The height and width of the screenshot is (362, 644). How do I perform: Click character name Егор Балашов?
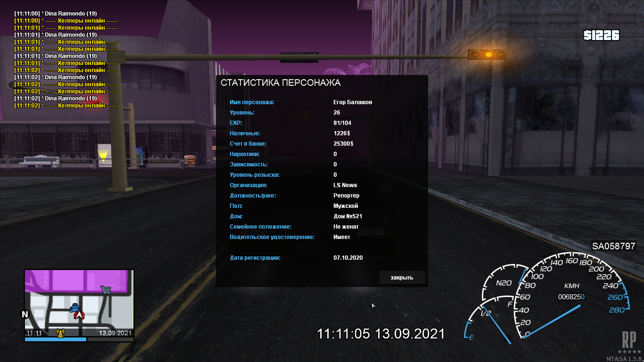[x=353, y=102]
